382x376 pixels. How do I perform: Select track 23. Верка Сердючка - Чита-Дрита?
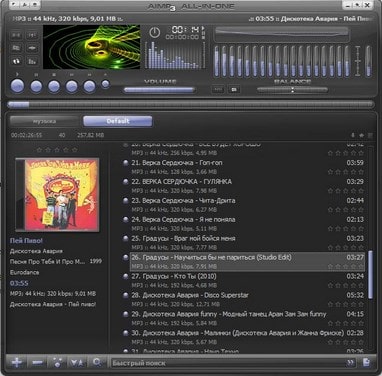tap(247, 205)
